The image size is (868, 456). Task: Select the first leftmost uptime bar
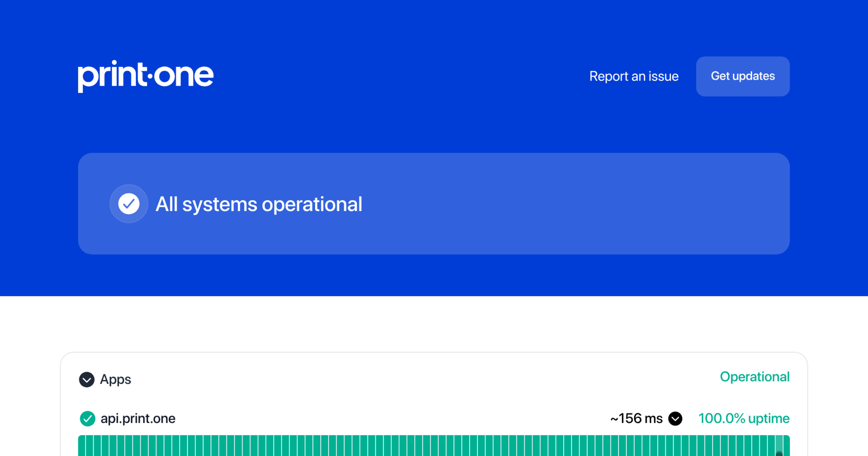click(82, 446)
